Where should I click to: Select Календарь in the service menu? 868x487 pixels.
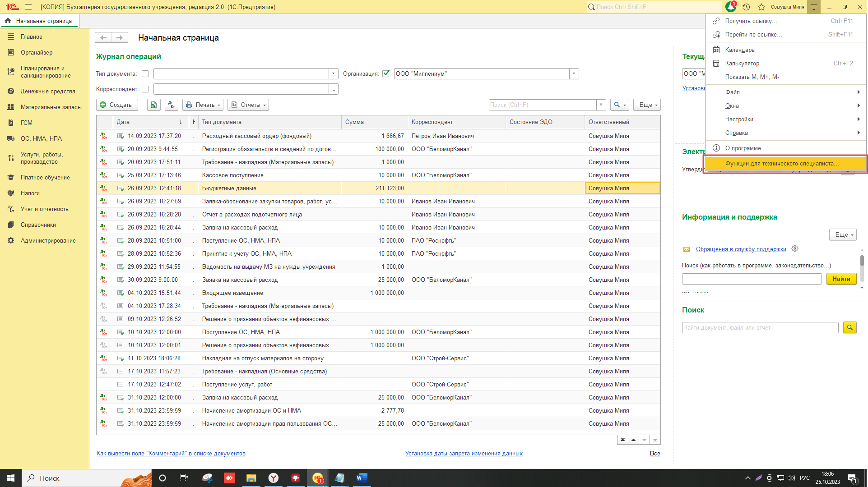[x=785, y=50]
